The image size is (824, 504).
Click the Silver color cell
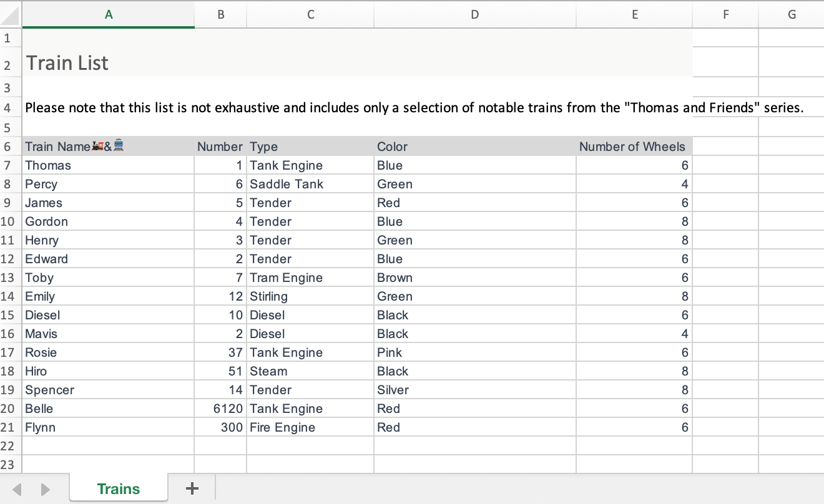coord(393,390)
